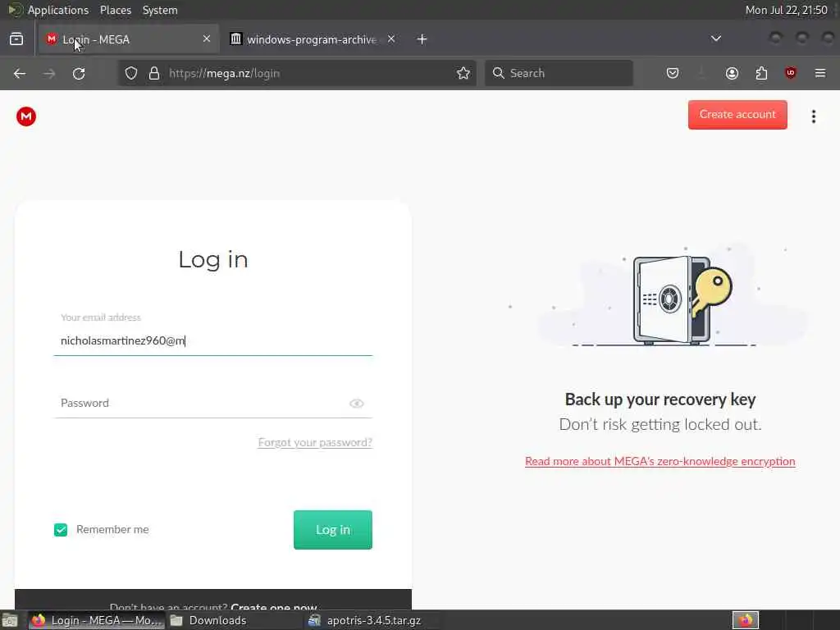Click the browser Search box
The image size is (840, 630).
click(x=559, y=73)
